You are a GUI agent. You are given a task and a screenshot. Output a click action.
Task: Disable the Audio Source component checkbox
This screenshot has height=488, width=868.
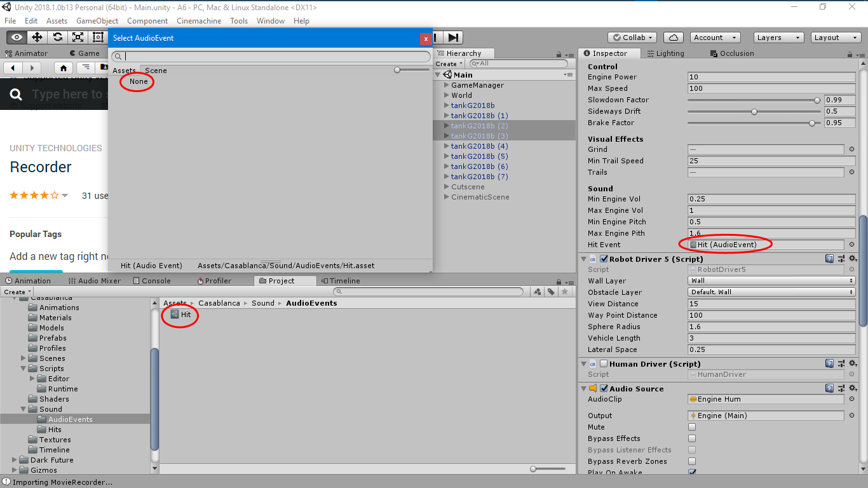[x=604, y=388]
